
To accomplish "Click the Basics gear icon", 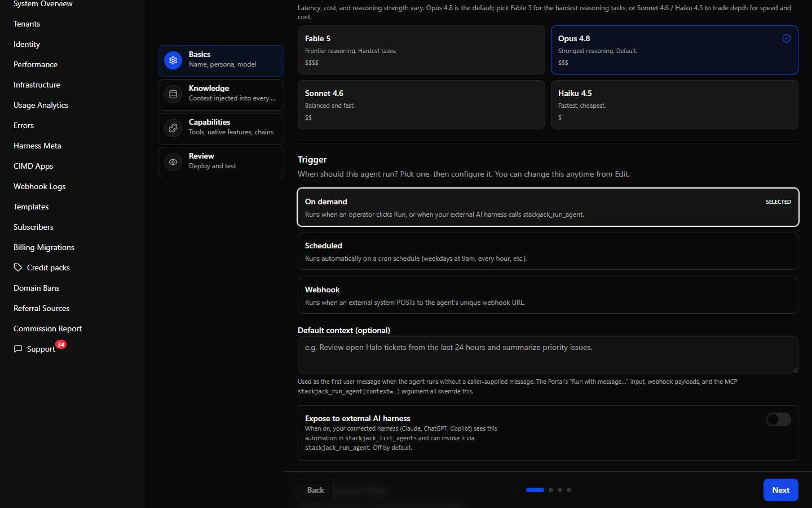I will 173,60.
